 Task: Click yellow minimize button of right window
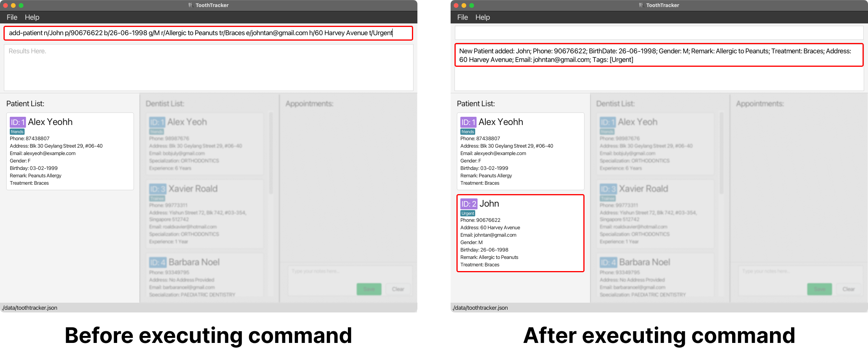pos(464,5)
